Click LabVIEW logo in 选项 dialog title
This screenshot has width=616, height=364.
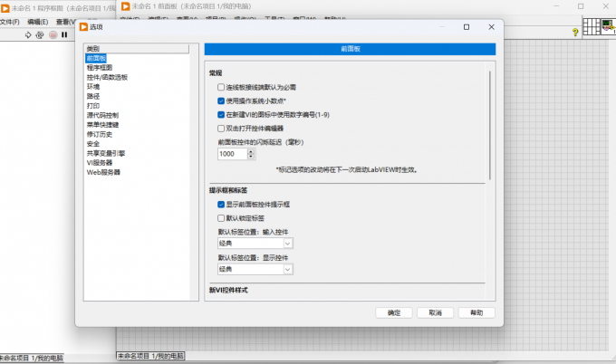(83, 26)
